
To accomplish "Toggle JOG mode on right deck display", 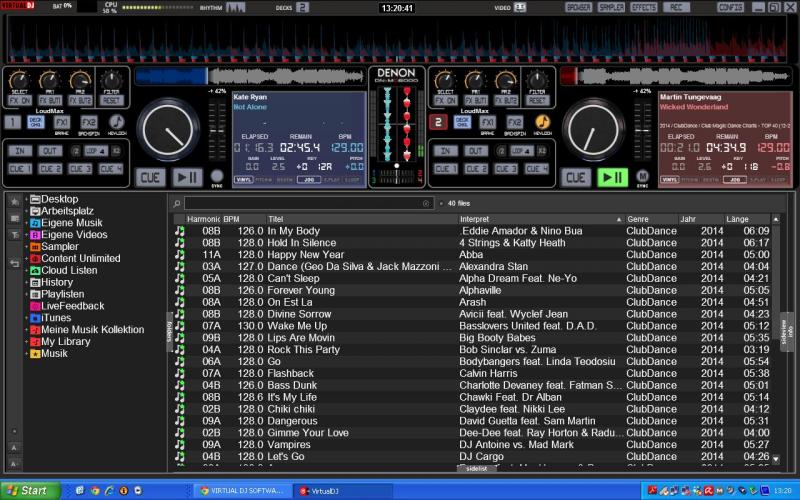I will (x=735, y=180).
